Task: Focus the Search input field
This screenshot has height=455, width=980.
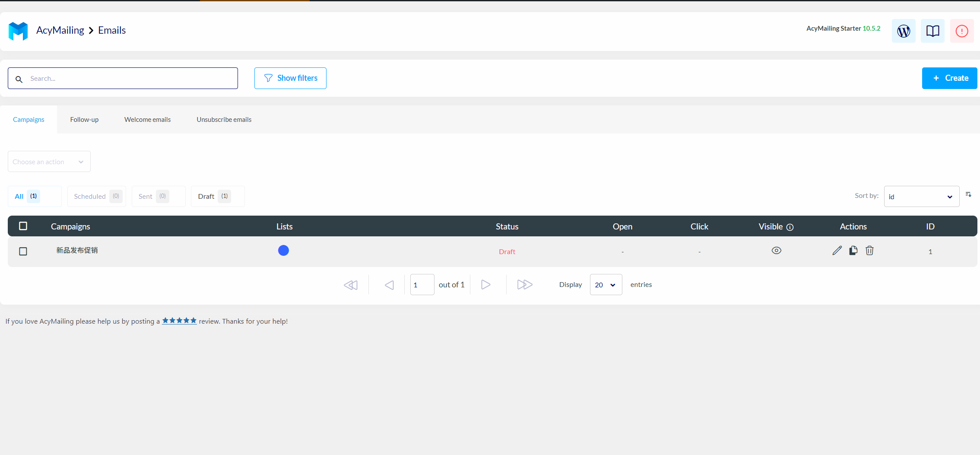Action: click(130, 79)
